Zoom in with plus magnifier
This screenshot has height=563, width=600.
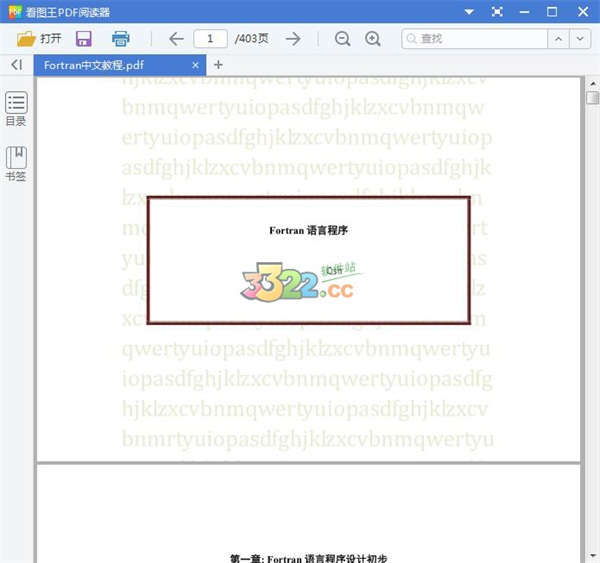coord(372,39)
